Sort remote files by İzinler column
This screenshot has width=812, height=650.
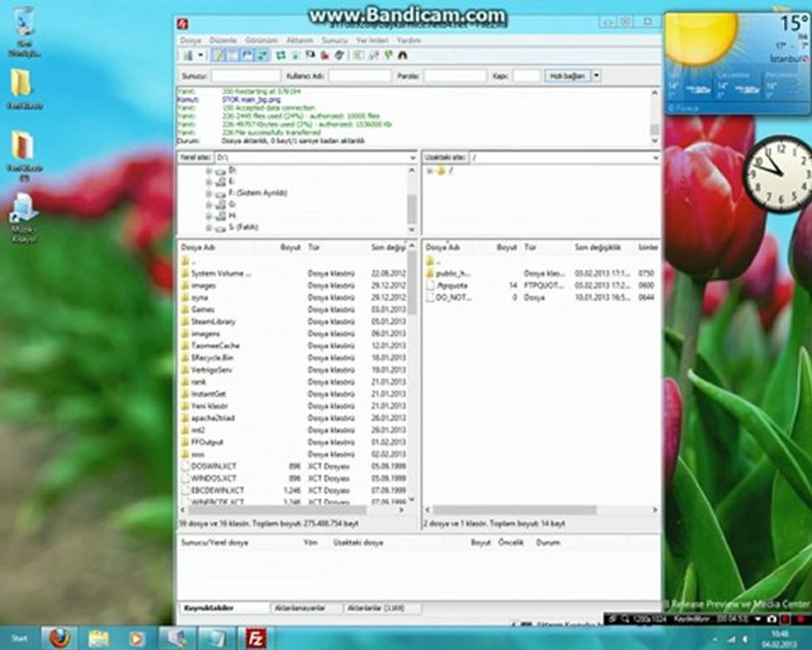click(x=648, y=247)
